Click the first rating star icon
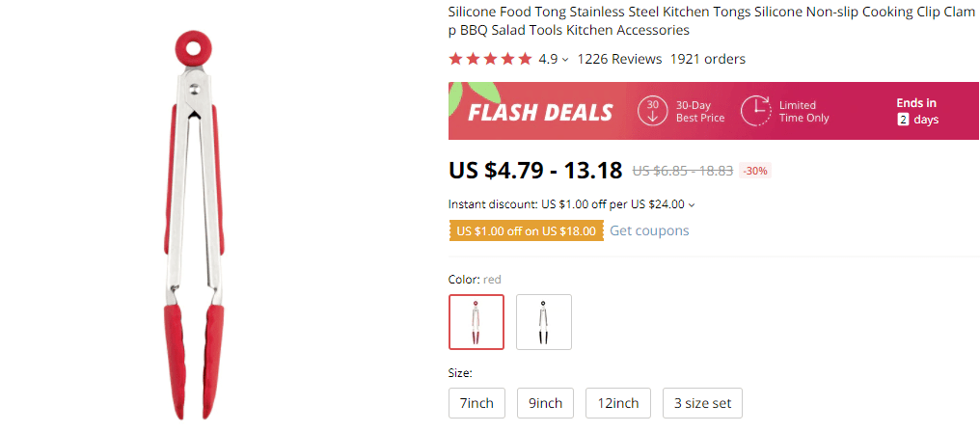 click(455, 59)
